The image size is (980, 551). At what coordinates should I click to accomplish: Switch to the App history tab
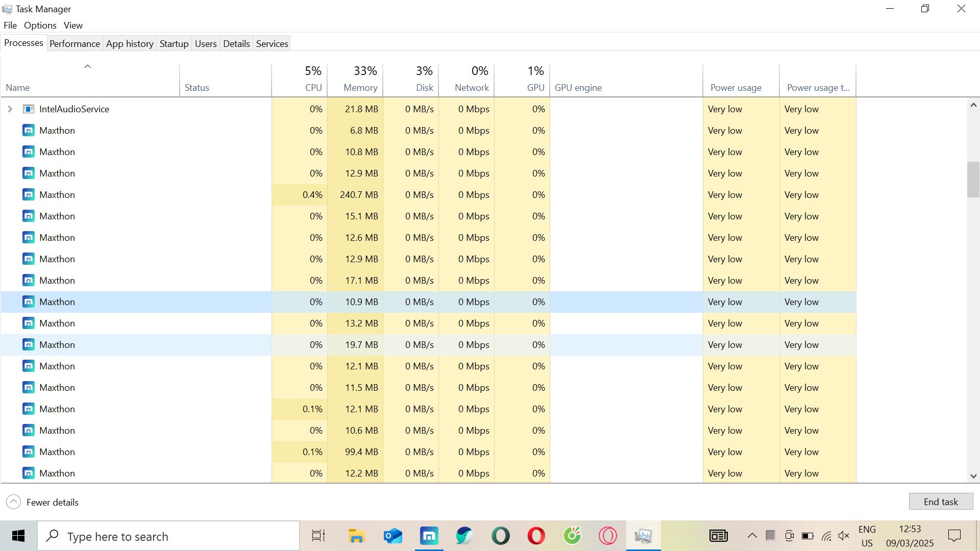130,43
